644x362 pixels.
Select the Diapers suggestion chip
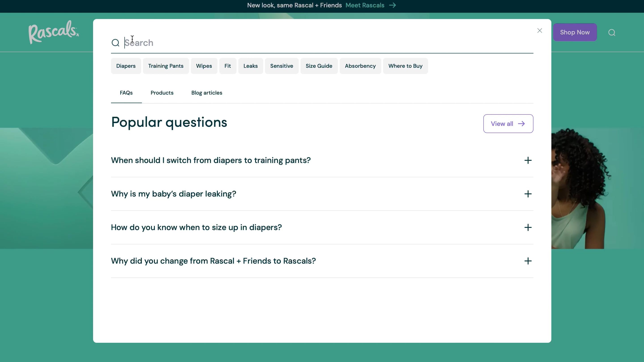pos(126,66)
